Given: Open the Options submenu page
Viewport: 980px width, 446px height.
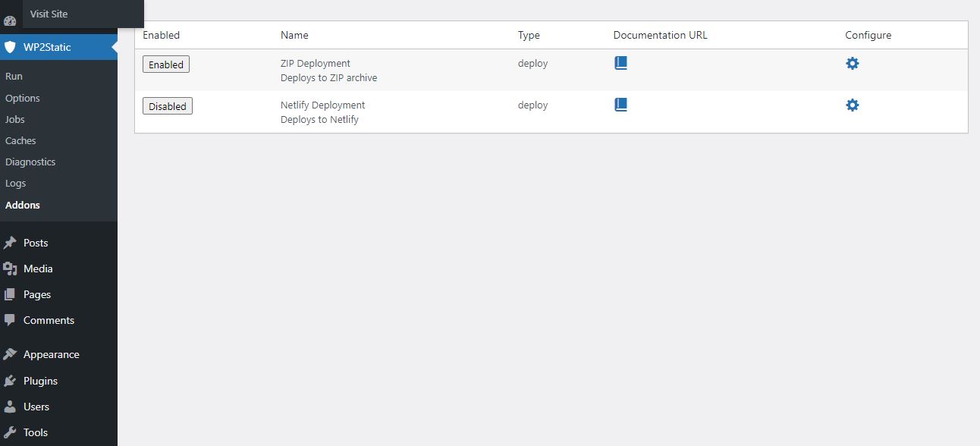Looking at the screenshot, I should tap(23, 98).
